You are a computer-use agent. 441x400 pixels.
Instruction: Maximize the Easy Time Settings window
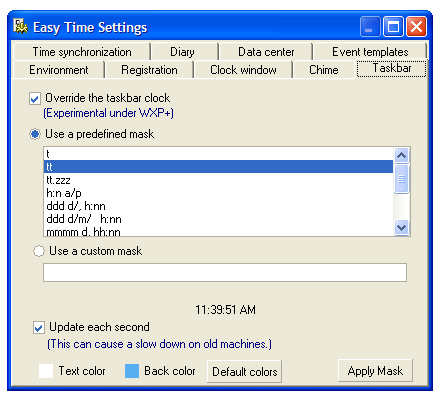point(393,26)
